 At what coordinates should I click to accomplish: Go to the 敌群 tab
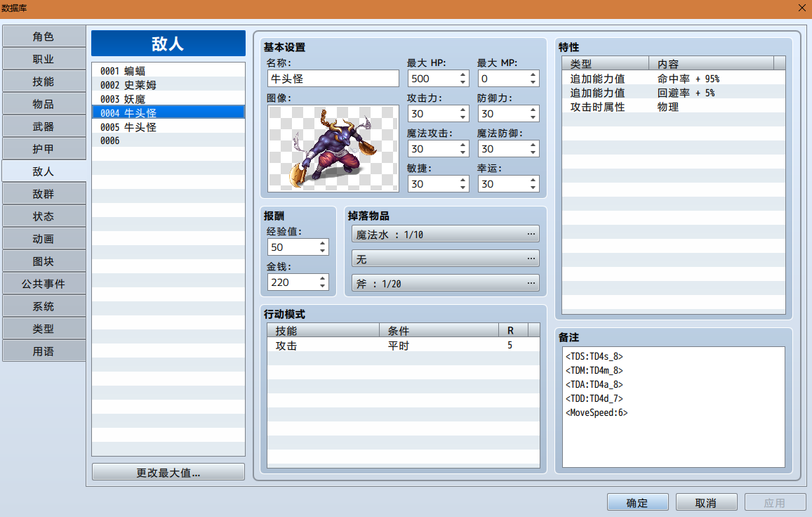tap(44, 194)
